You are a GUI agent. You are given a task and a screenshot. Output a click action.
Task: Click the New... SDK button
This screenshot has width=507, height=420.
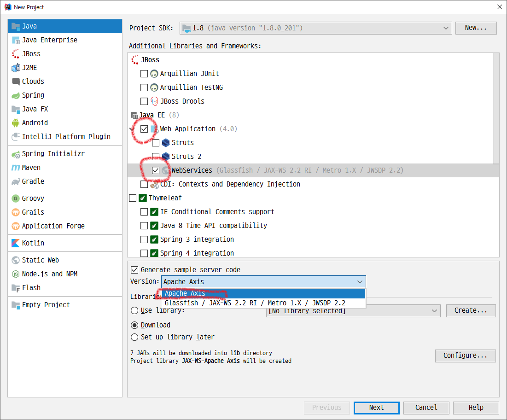[x=476, y=28]
